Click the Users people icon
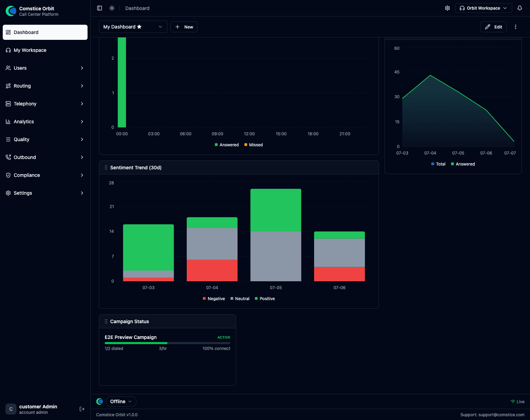 coord(8,68)
